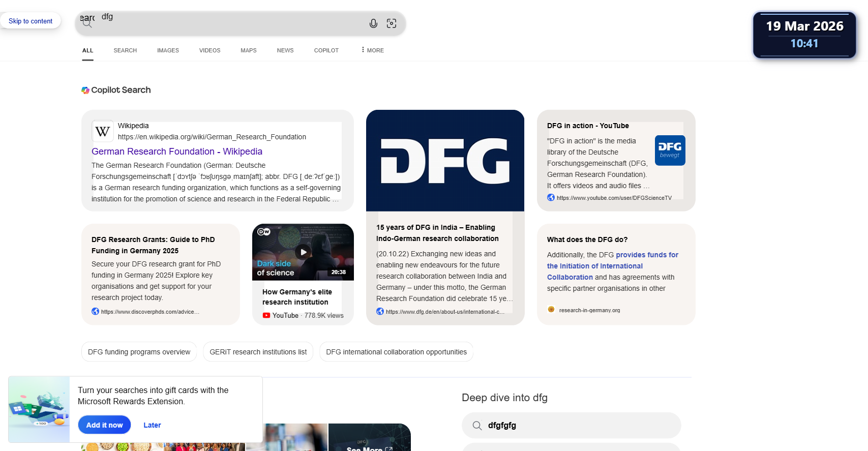
Task: Dismiss rewards popup with Later
Action: click(152, 425)
